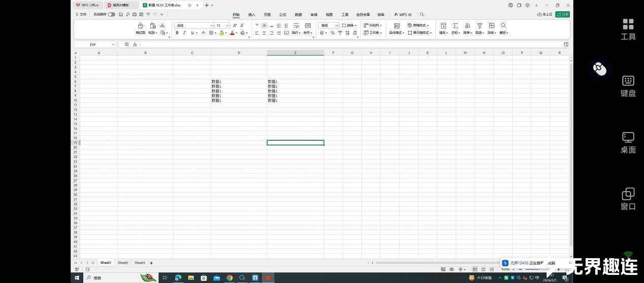Toggle Bold formatting

pos(177,33)
